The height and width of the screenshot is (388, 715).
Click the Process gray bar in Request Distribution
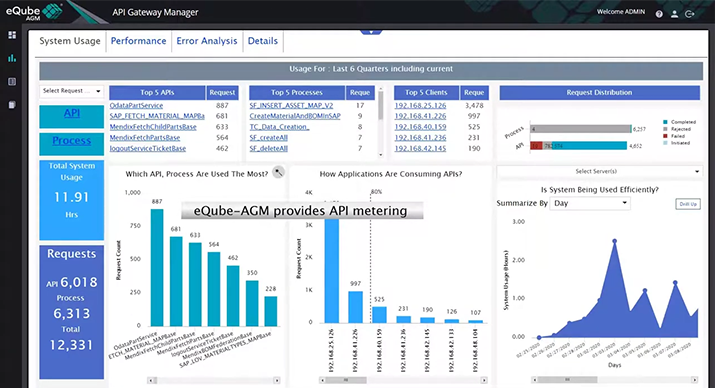coord(580,129)
